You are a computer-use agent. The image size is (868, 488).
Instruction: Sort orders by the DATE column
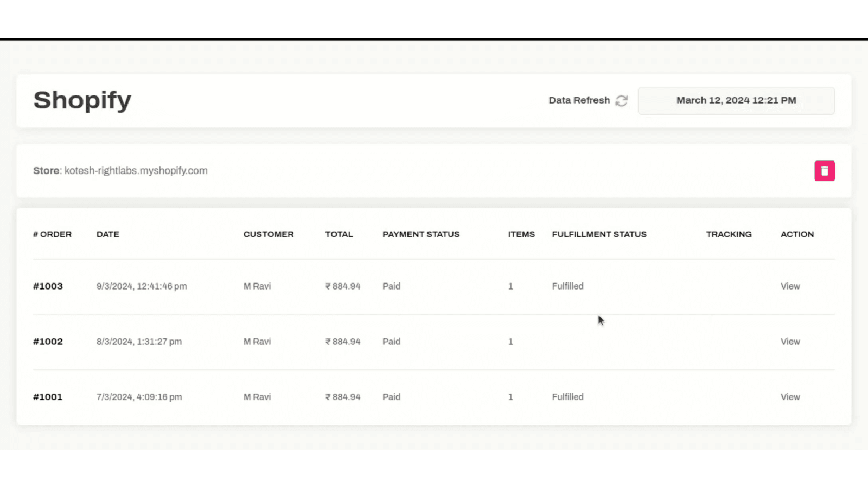tap(107, 234)
